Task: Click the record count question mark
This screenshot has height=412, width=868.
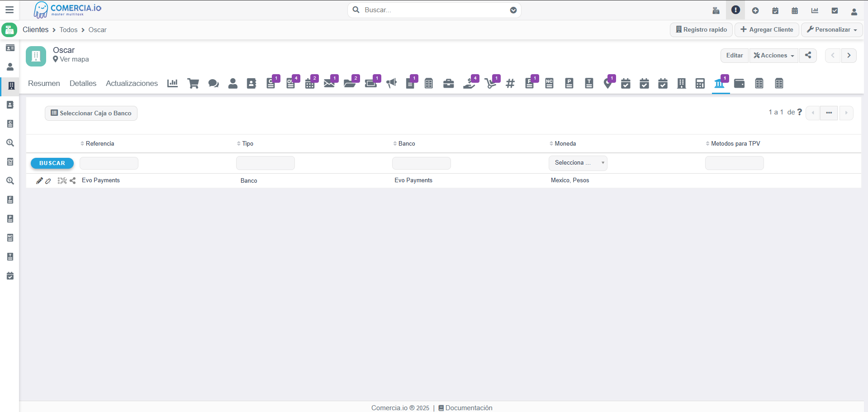Action: [x=800, y=112]
